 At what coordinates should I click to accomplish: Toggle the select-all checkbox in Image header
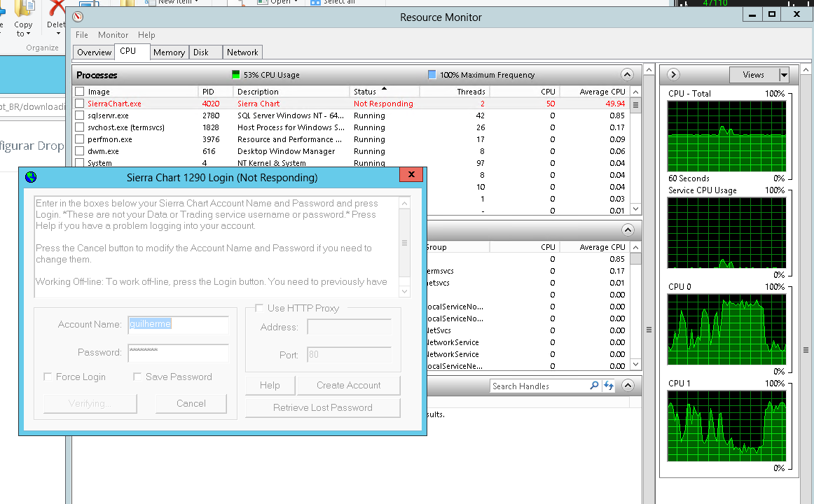[x=79, y=91]
